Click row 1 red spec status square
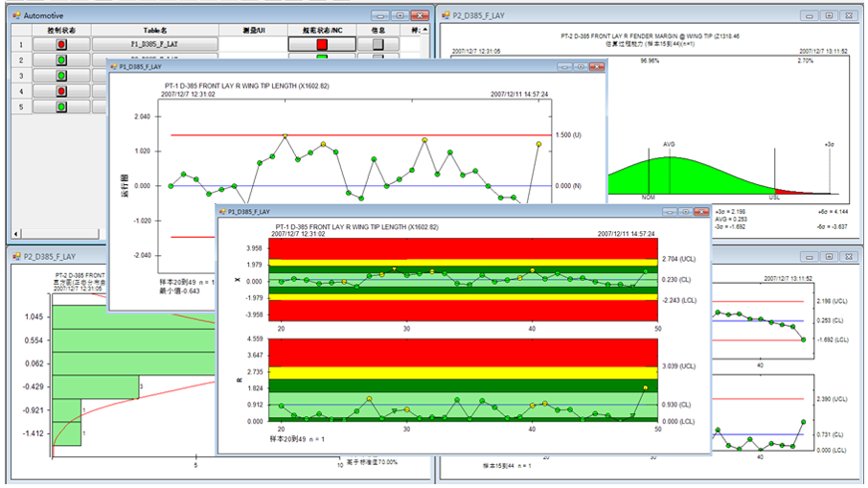The width and height of the screenshot is (868, 488). pyautogui.click(x=322, y=44)
